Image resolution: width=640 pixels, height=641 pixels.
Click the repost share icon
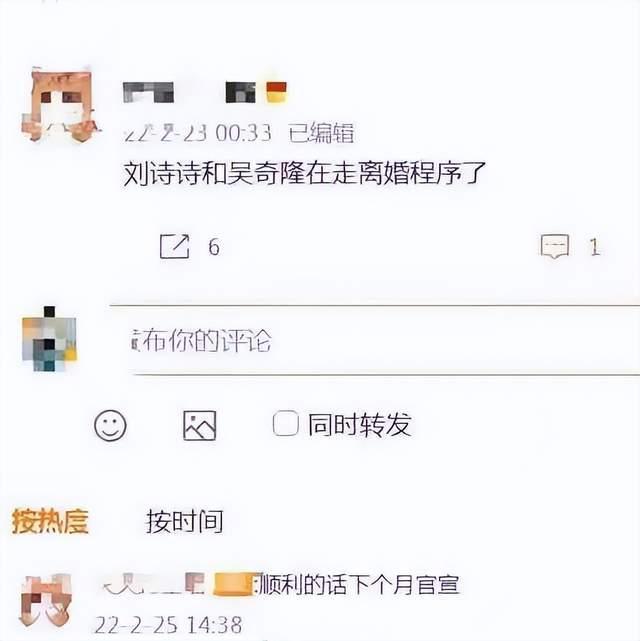pos(175,247)
